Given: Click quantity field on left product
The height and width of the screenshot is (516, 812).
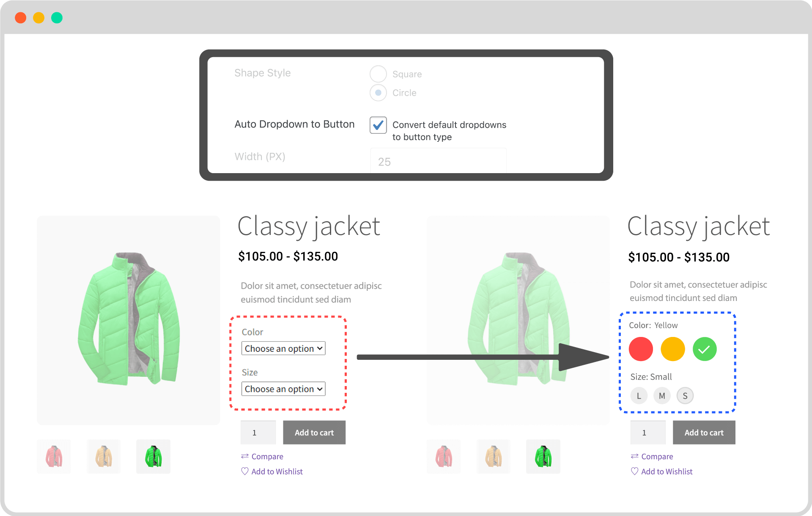Looking at the screenshot, I should (258, 432).
